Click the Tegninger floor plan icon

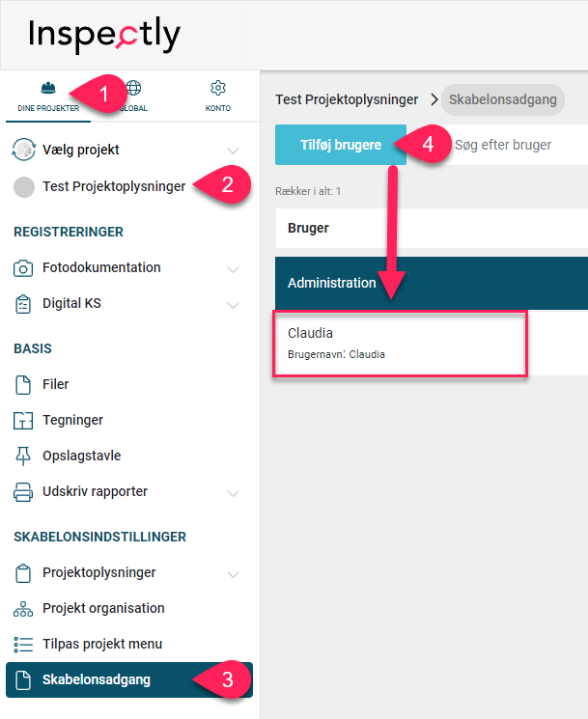point(23,420)
